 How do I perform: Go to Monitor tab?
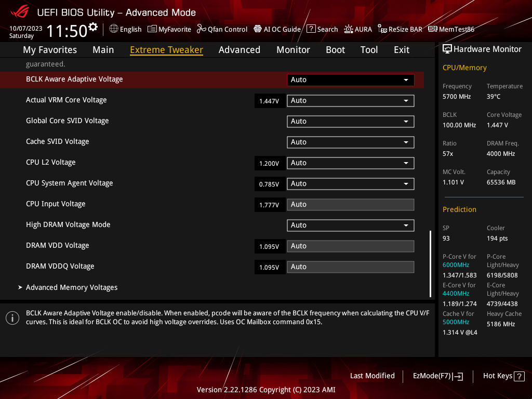[293, 49]
